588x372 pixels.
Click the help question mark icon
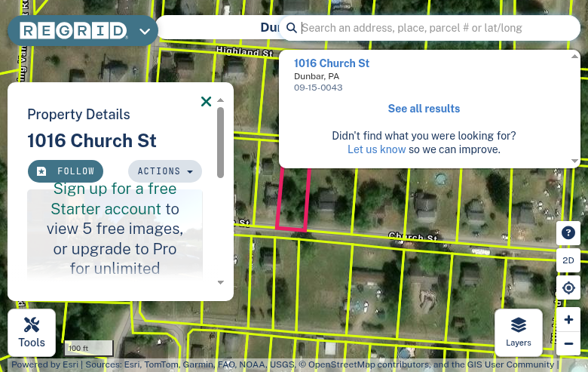(x=568, y=233)
